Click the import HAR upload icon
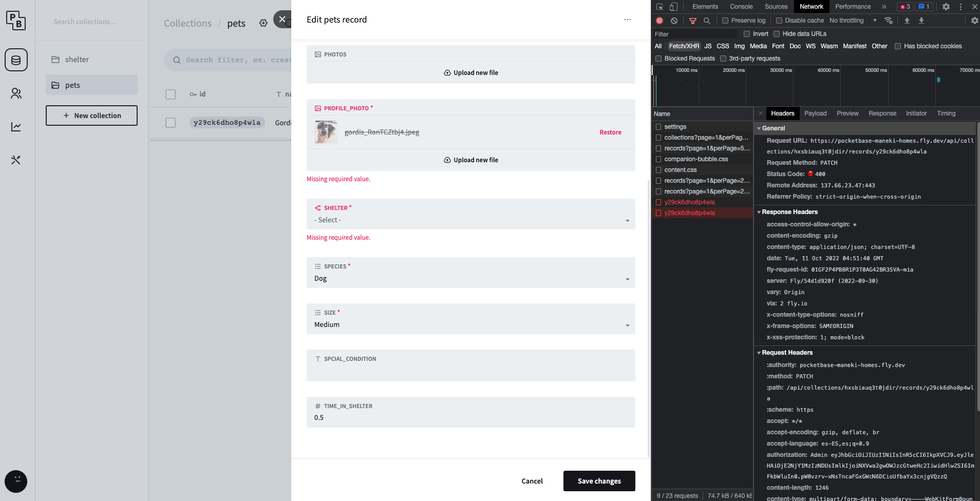 pos(907,21)
